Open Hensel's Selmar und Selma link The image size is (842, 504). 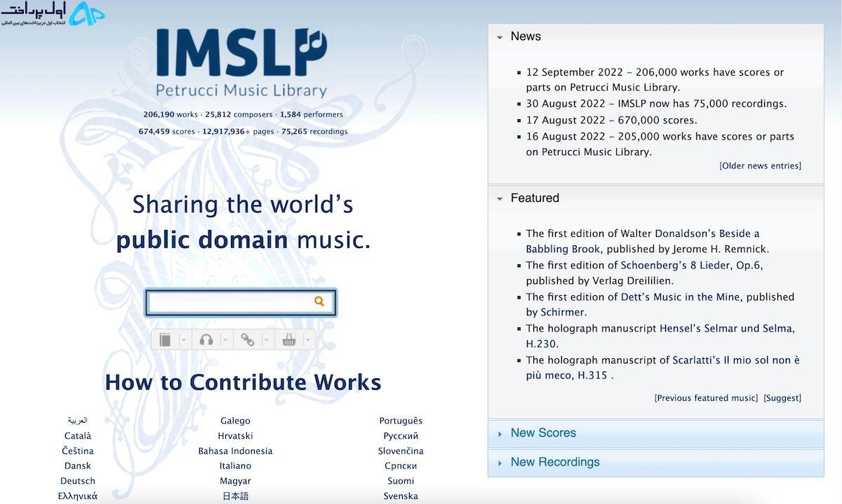(660, 336)
